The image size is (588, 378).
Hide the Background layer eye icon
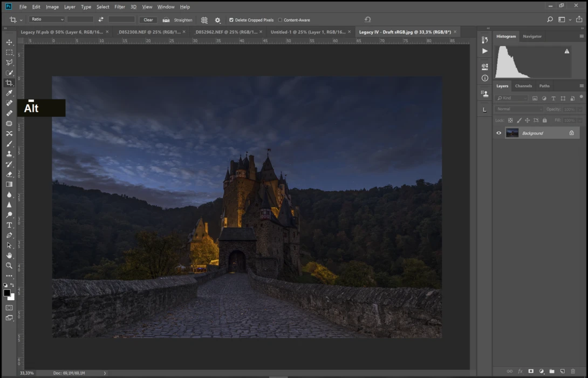point(499,133)
